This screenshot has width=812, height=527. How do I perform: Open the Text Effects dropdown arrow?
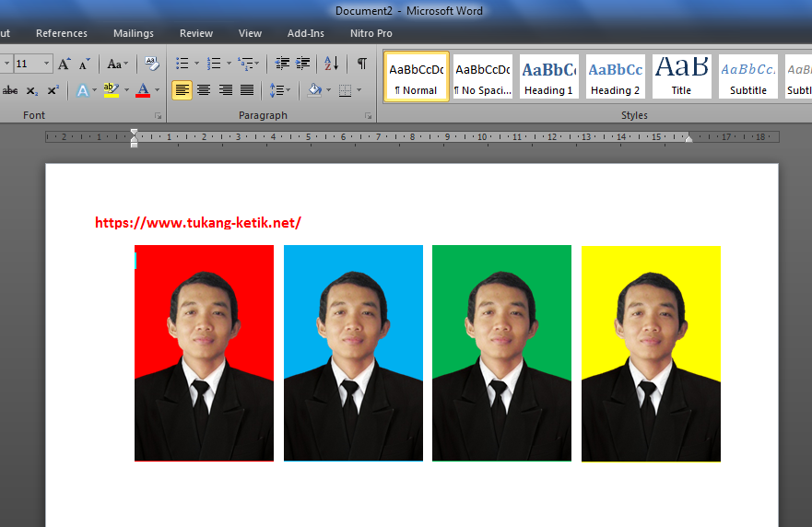(x=94, y=90)
